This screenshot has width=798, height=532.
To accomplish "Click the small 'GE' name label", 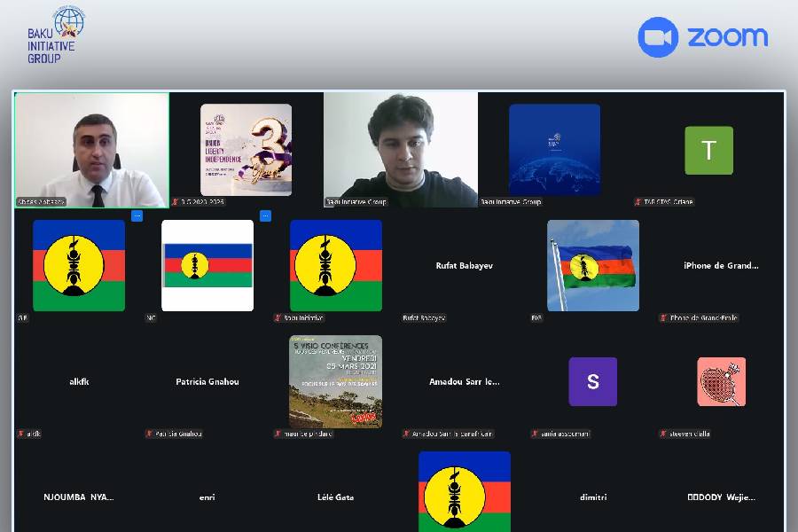I will [22, 318].
